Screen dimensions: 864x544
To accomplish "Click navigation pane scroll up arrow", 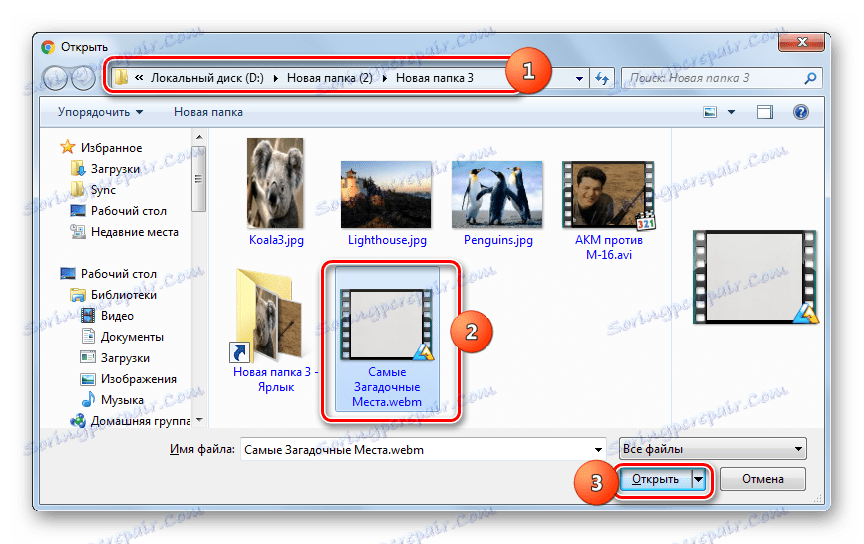I will (199, 137).
